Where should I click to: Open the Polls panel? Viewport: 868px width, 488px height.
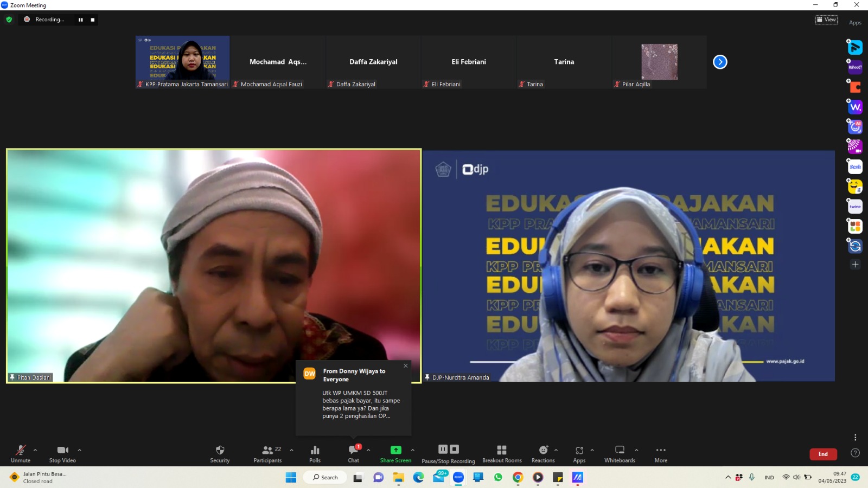click(315, 453)
